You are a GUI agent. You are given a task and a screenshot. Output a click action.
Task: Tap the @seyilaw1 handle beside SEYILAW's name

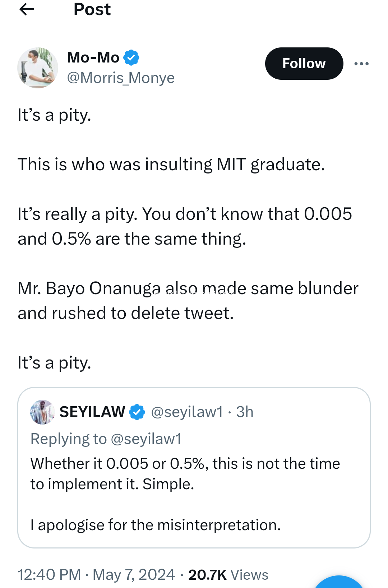point(187,412)
